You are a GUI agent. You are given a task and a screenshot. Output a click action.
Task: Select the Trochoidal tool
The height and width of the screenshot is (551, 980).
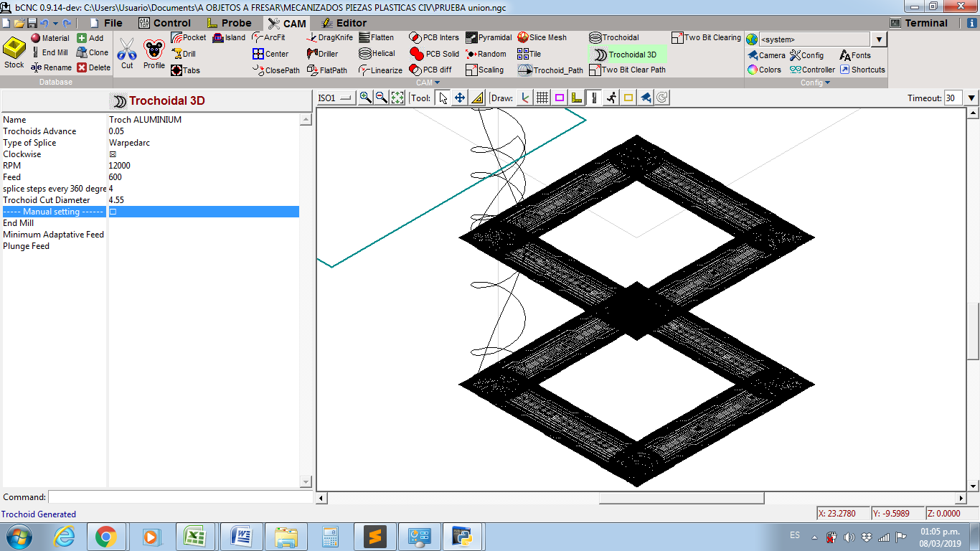[x=614, y=37]
